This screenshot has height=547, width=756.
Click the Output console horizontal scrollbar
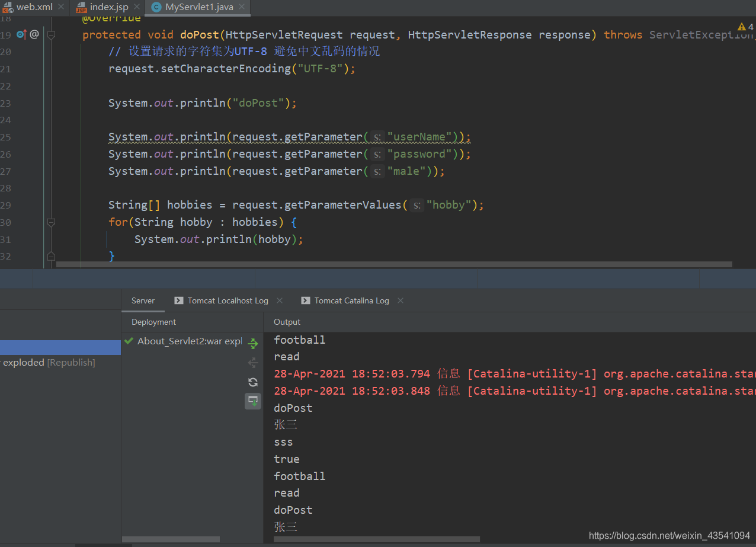376,539
